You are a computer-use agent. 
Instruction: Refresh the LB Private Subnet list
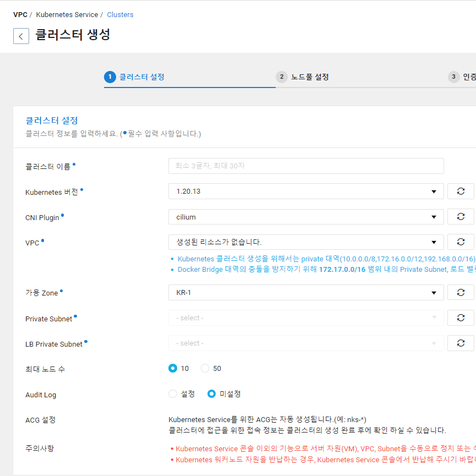(461, 343)
